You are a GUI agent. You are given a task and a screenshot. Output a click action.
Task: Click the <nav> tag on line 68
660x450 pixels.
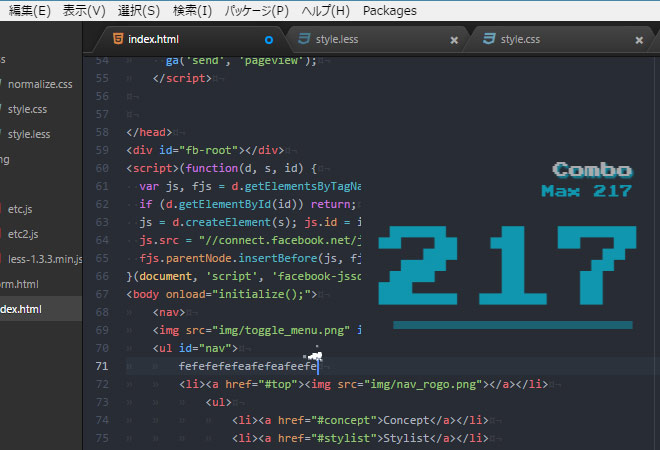pyautogui.click(x=169, y=312)
